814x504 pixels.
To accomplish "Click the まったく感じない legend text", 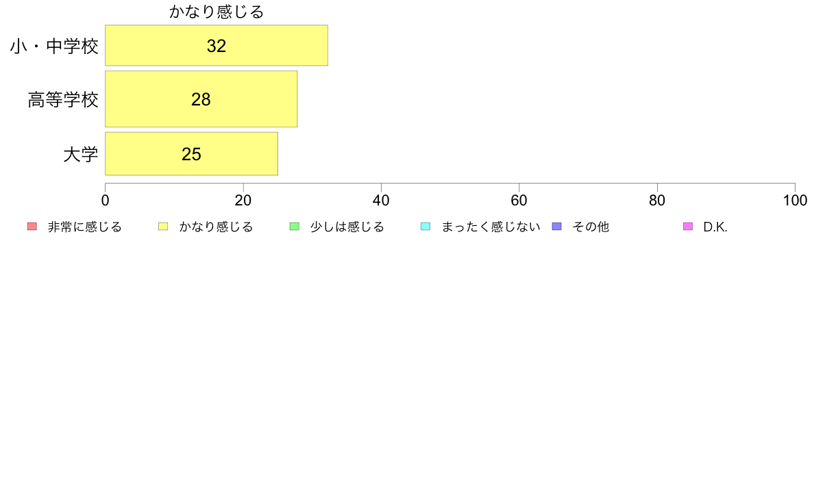I will coord(491,227).
